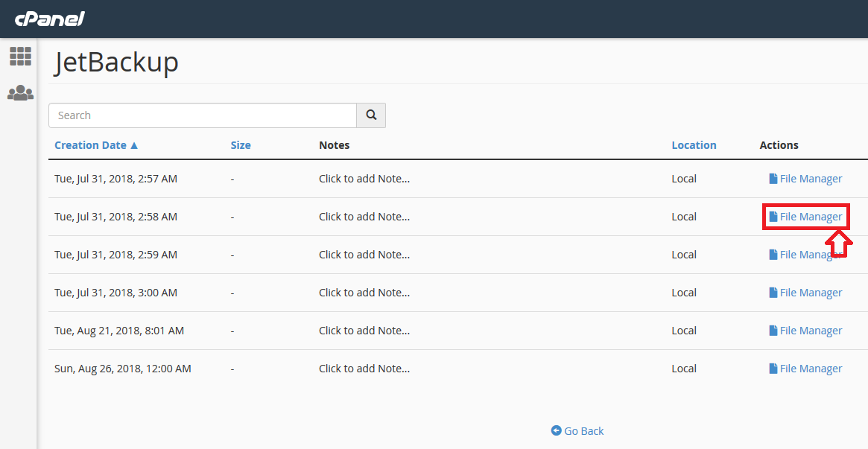Add a note to 2:57 AM backup

point(364,179)
